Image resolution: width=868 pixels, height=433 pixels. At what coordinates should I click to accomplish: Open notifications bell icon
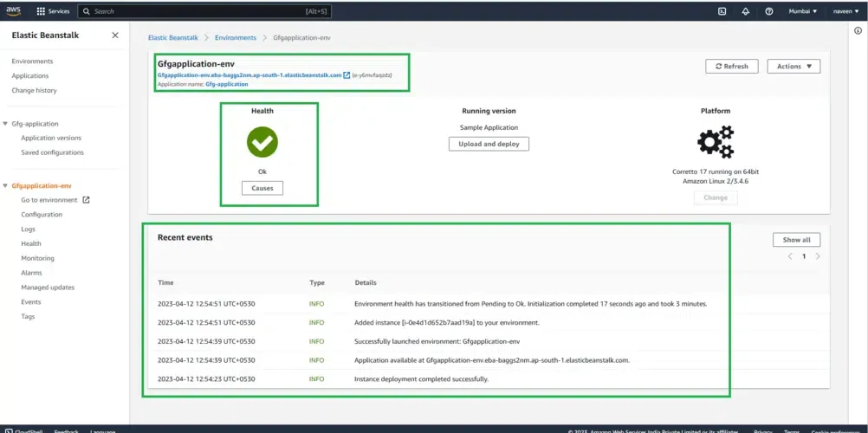coord(746,11)
